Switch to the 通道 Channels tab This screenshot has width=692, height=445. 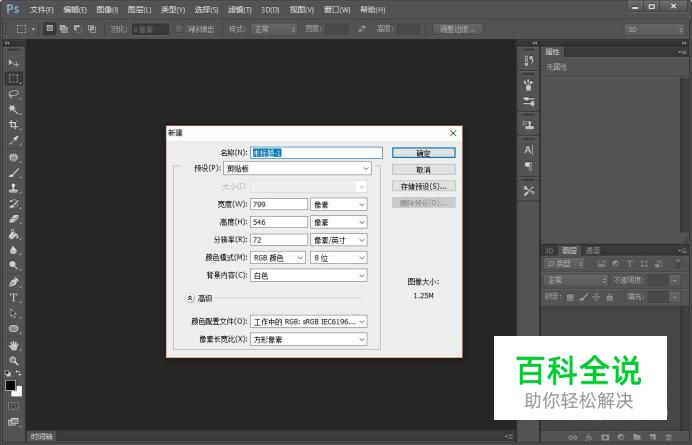tap(593, 250)
